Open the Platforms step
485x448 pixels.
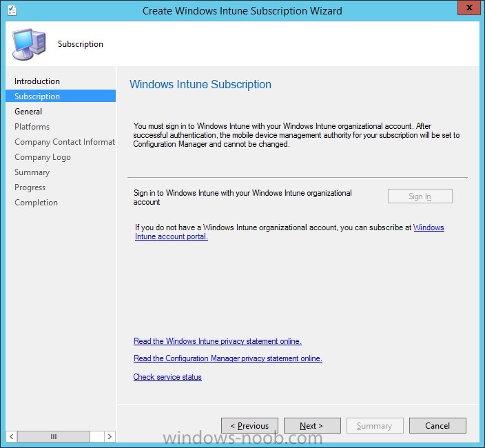click(32, 127)
